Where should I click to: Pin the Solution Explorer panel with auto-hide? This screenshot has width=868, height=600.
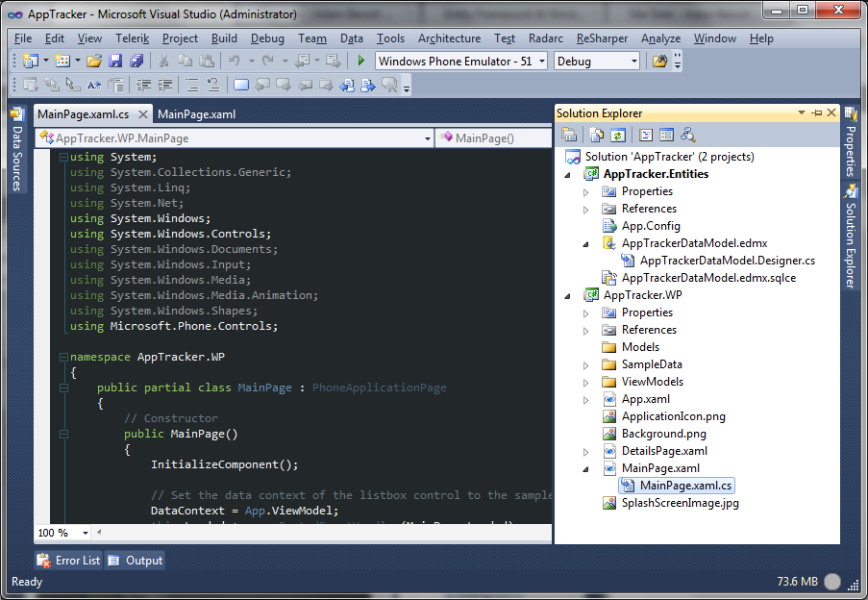pos(816,112)
